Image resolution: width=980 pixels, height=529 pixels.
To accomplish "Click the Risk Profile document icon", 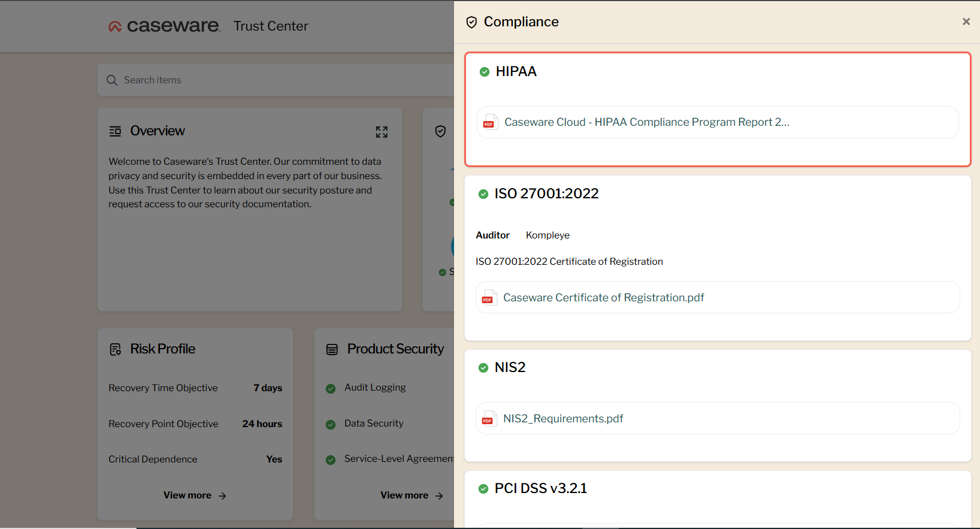I will pos(115,349).
